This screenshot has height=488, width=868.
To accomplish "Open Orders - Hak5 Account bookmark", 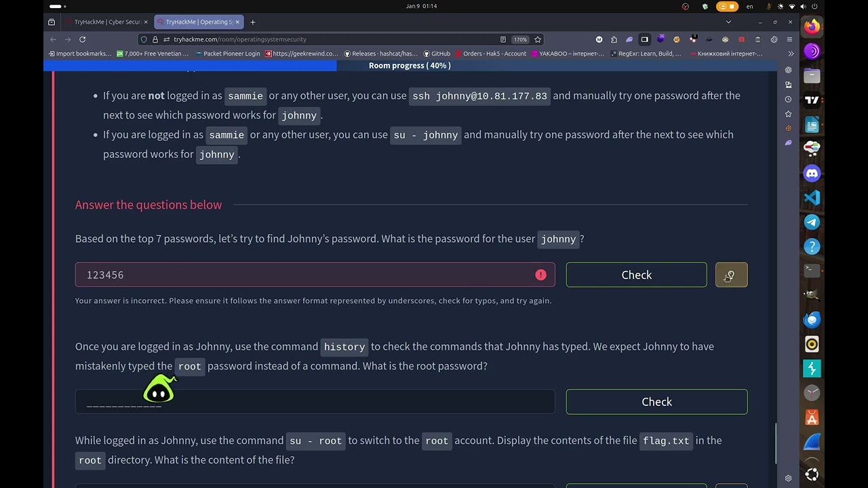I will click(x=490, y=54).
